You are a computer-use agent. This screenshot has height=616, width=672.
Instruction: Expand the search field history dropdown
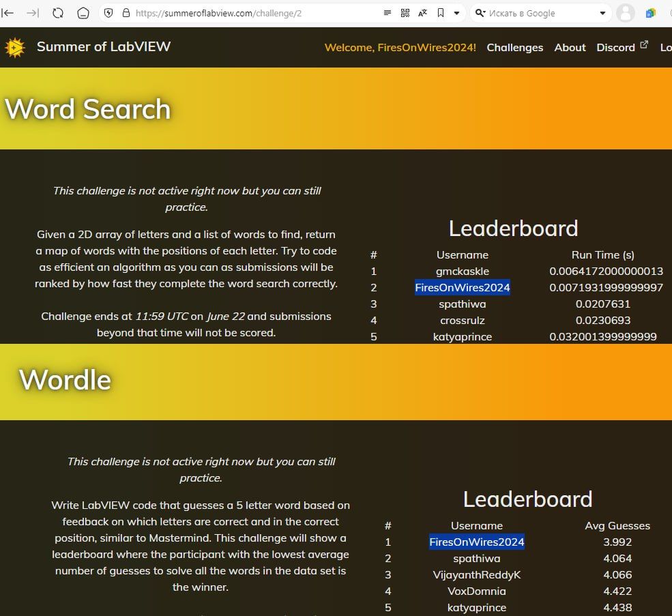coord(602,13)
